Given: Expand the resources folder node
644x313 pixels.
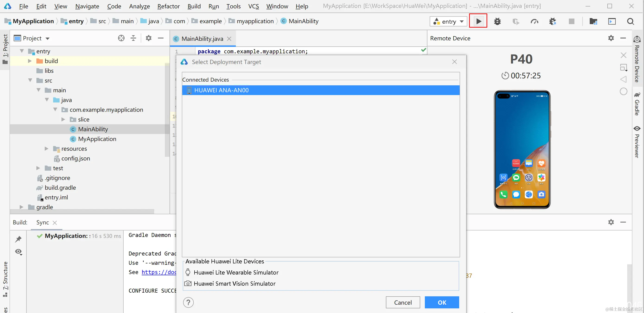Looking at the screenshot, I should [x=47, y=149].
